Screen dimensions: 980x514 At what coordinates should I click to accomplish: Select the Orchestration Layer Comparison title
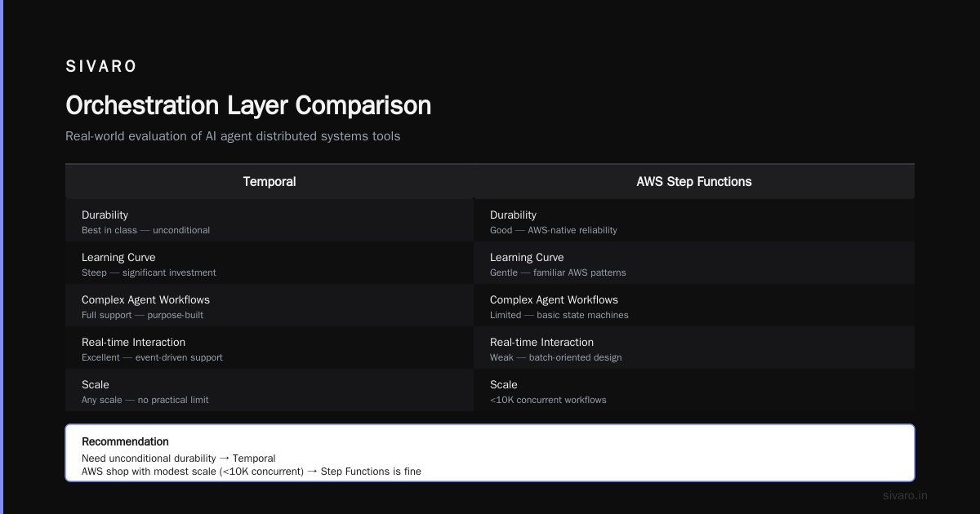coord(248,105)
